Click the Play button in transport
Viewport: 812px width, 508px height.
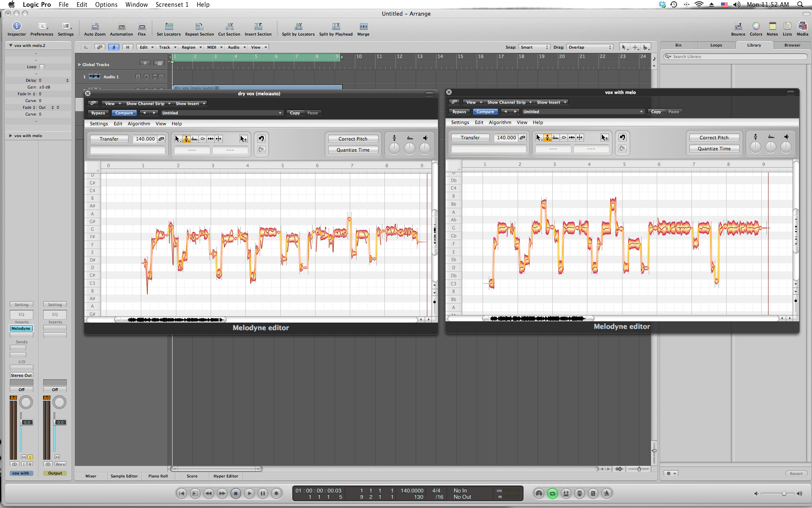(x=250, y=493)
